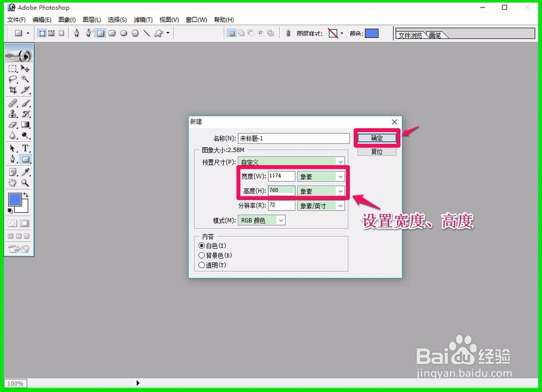Pick foreground blue color swatch
Image resolution: width=542 pixels, height=392 pixels.
[x=15, y=200]
